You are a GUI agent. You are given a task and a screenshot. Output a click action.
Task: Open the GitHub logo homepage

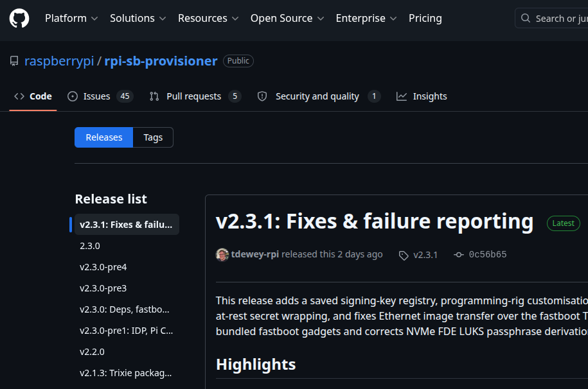pyautogui.click(x=19, y=19)
